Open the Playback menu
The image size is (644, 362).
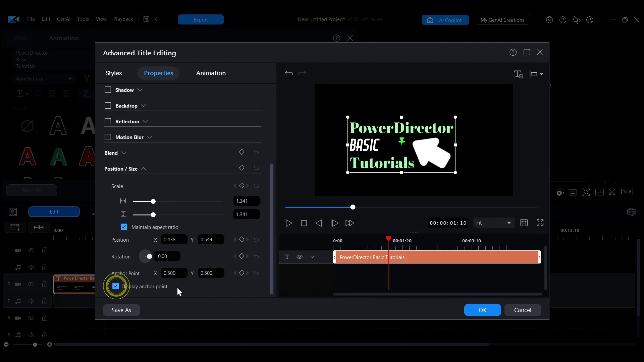click(x=123, y=19)
